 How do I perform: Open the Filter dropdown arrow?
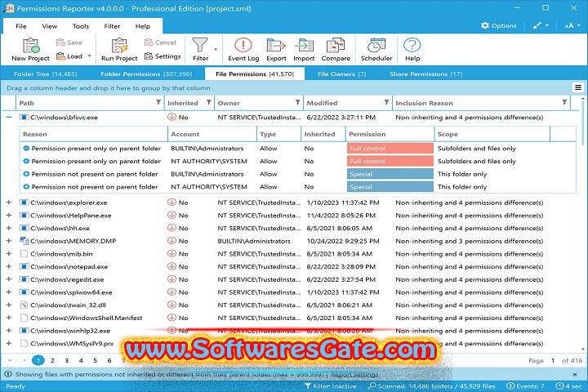(216, 50)
